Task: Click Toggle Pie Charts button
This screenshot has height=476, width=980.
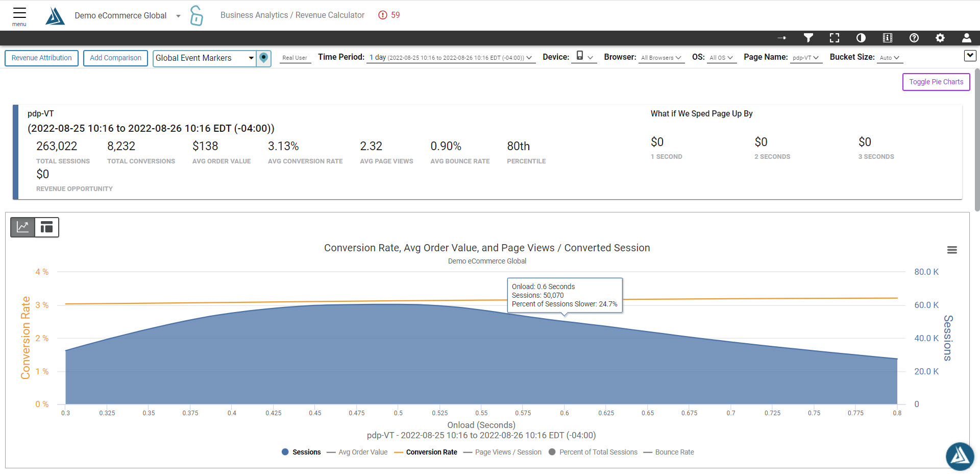Action: [936, 82]
